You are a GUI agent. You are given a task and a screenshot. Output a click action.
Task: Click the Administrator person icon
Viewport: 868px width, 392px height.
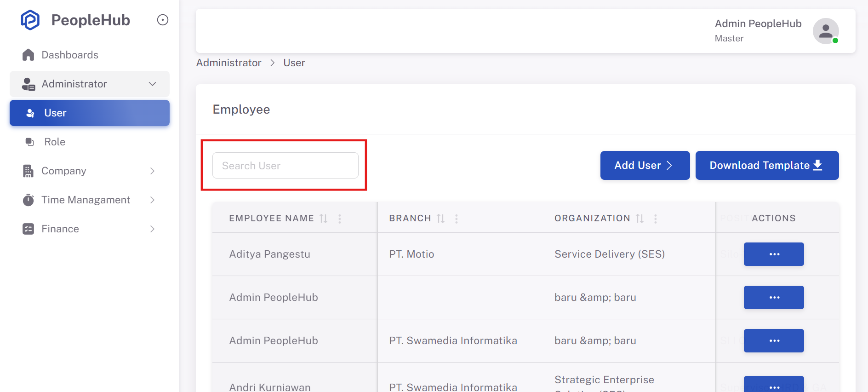[x=29, y=84]
